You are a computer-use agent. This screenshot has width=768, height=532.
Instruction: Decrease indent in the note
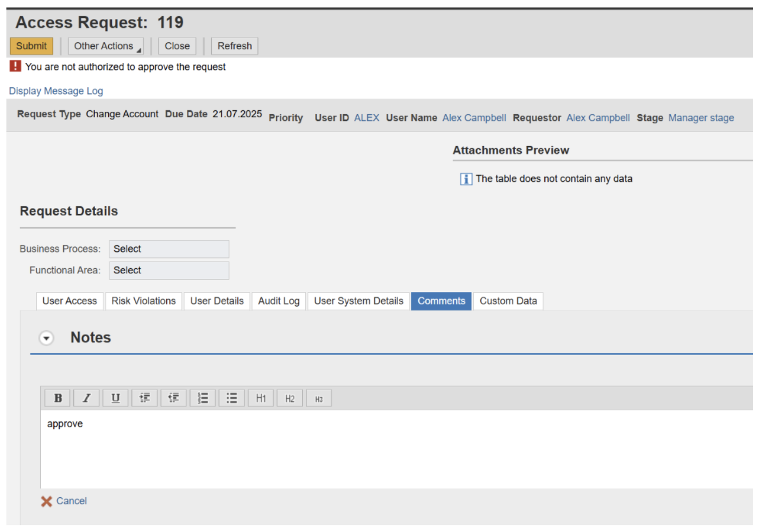(173, 397)
